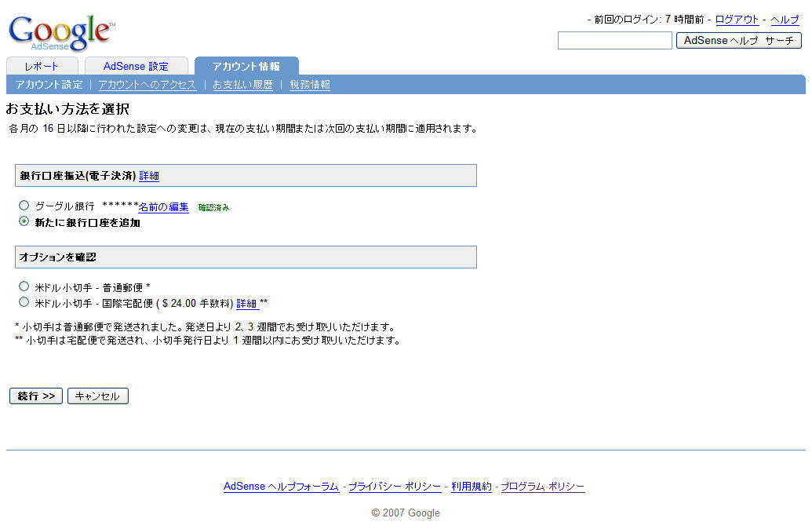This screenshot has width=812, height=529.
Task: Open the 利用規約 footer link
Action: [472, 486]
